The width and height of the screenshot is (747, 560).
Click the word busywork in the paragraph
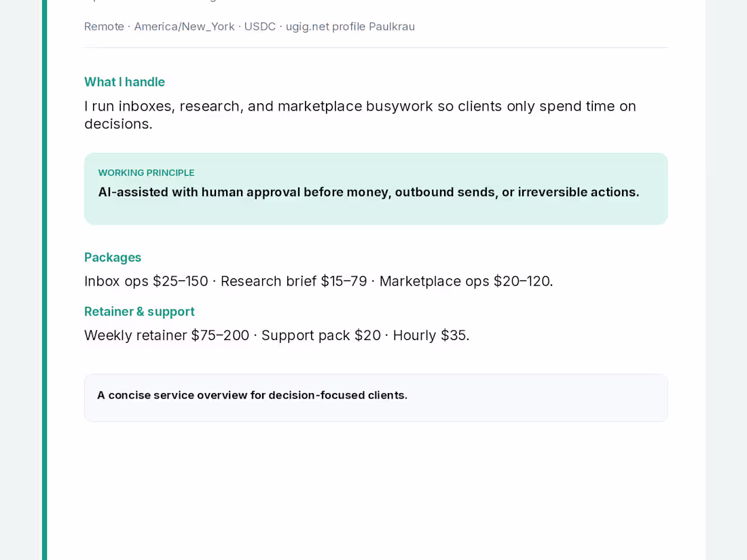click(x=399, y=106)
